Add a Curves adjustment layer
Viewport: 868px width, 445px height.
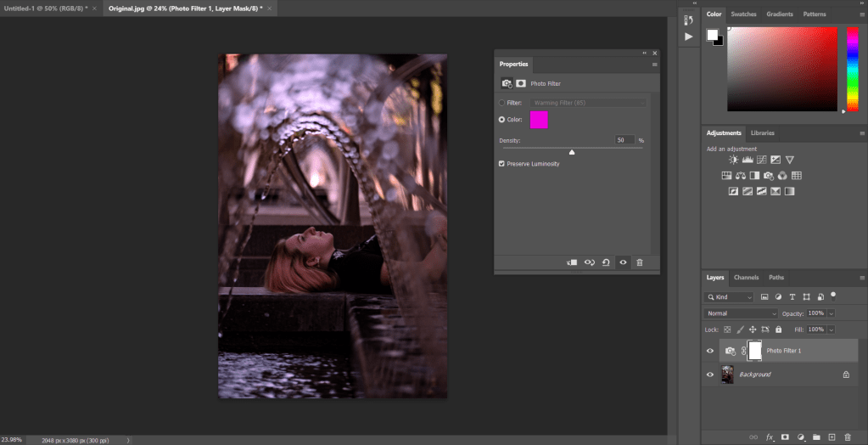761,160
